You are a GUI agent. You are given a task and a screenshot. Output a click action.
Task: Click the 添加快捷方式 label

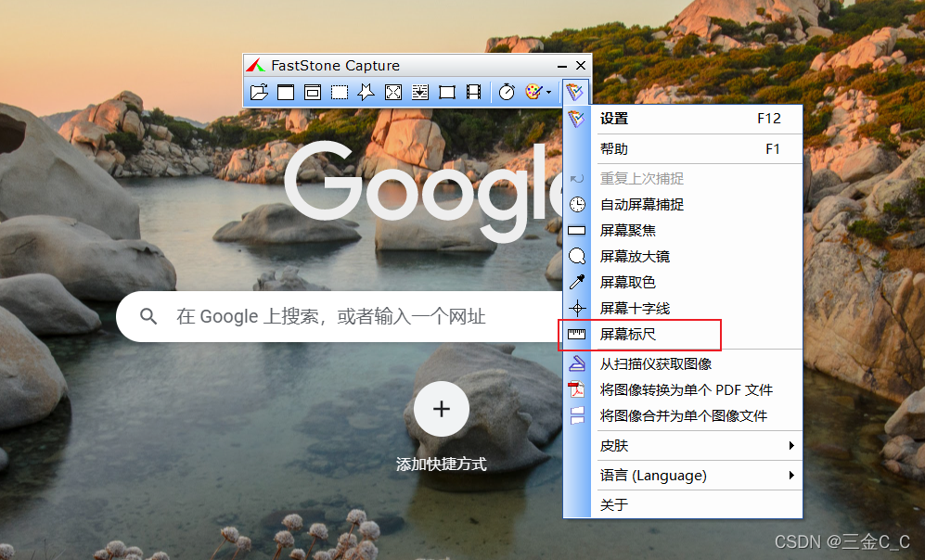(442, 465)
